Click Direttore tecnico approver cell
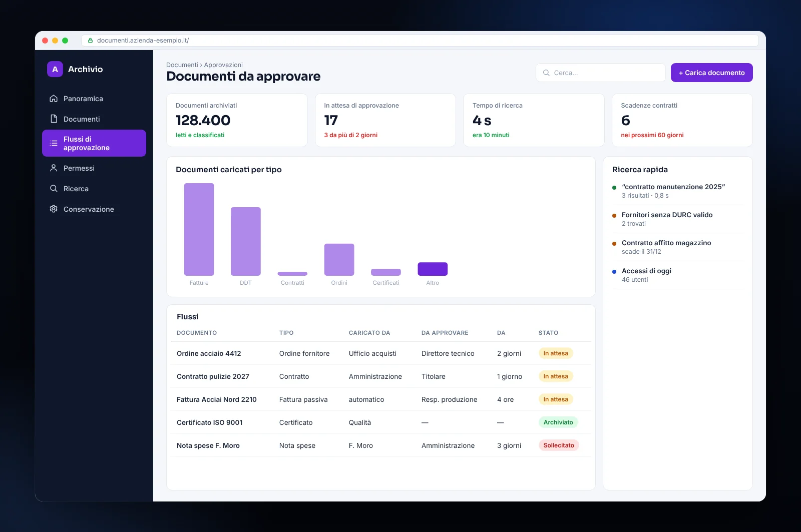801x532 pixels. [x=448, y=353]
